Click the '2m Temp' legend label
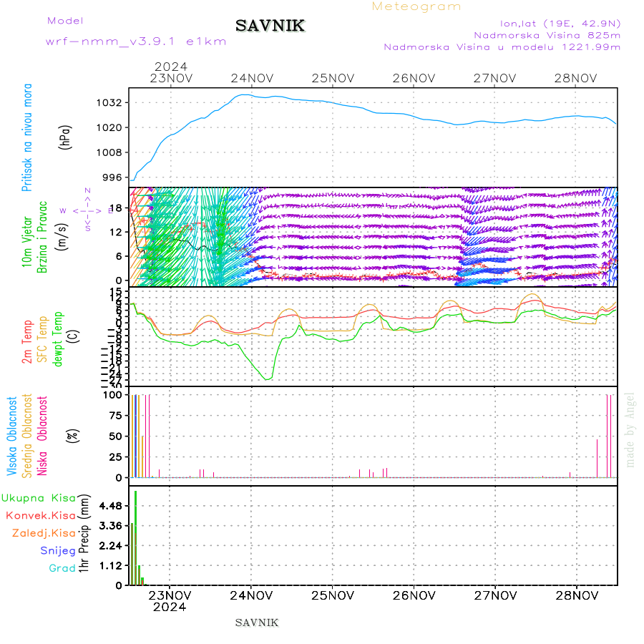The width and height of the screenshot is (644, 644). [26, 342]
